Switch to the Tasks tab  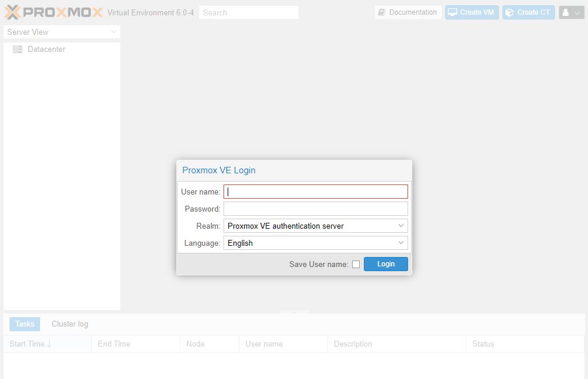[25, 324]
